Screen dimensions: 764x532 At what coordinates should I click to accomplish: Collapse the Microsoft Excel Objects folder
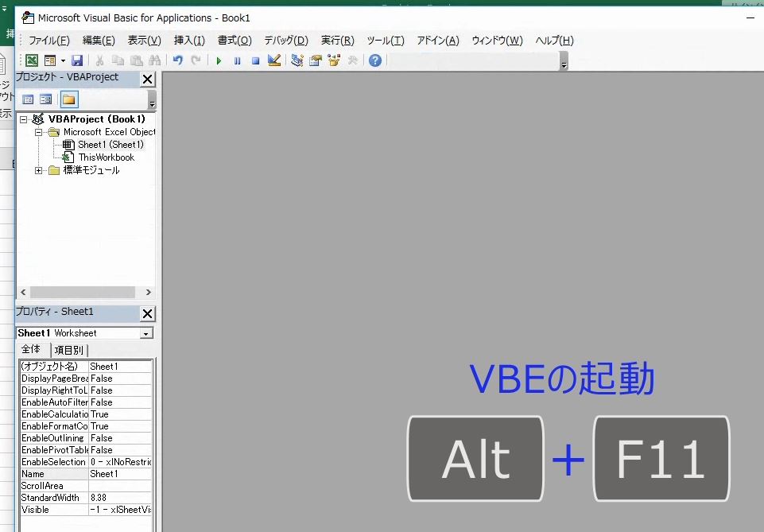(38, 133)
